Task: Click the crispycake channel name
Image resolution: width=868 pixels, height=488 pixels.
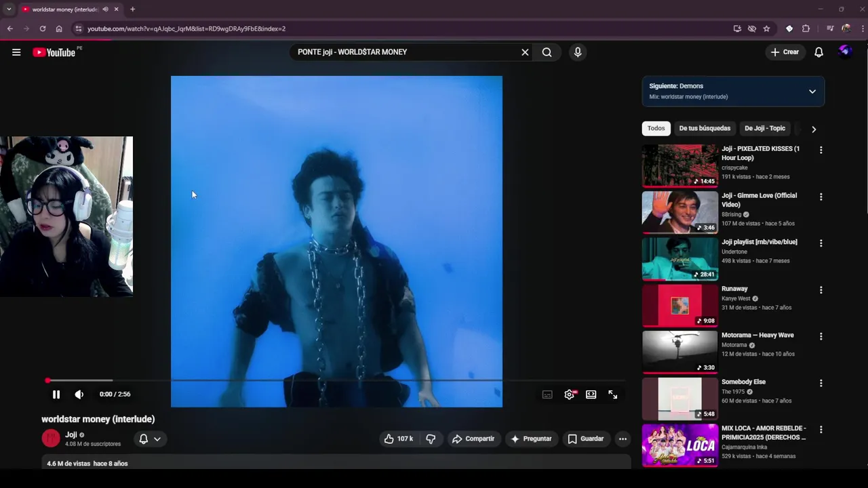Action: tap(734, 167)
